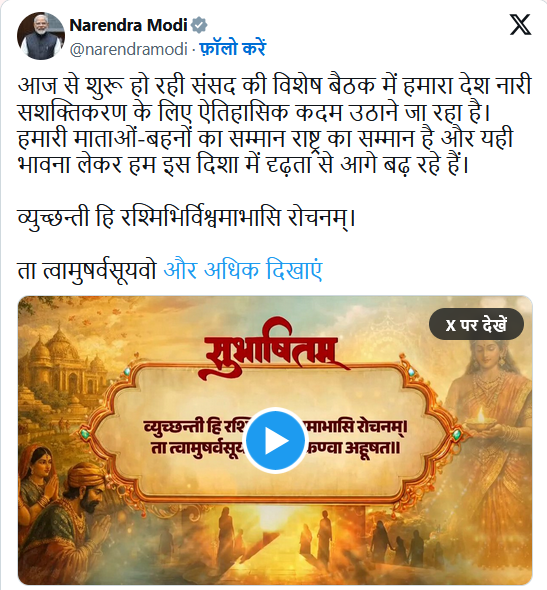Viewport: 547px width, 590px height.
Task: Expand the tweet with और अधिक दिखाएं
Action: (243, 270)
